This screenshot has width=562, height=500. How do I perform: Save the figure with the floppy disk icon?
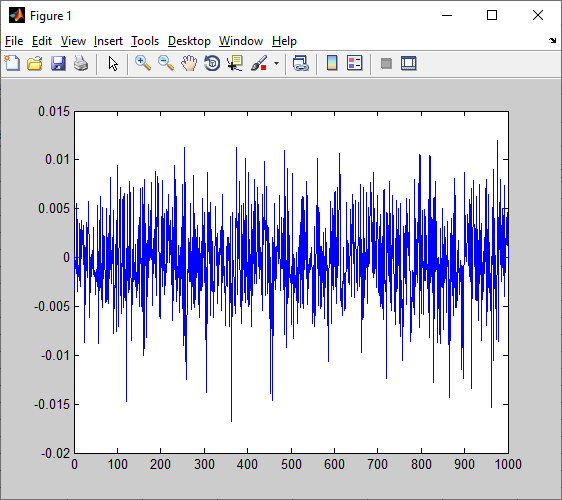[58, 63]
